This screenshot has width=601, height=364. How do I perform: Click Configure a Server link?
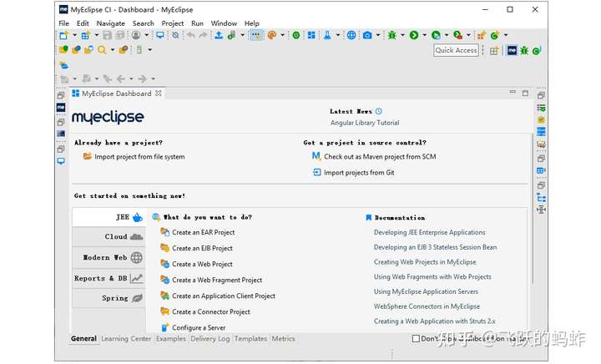pyautogui.click(x=199, y=328)
